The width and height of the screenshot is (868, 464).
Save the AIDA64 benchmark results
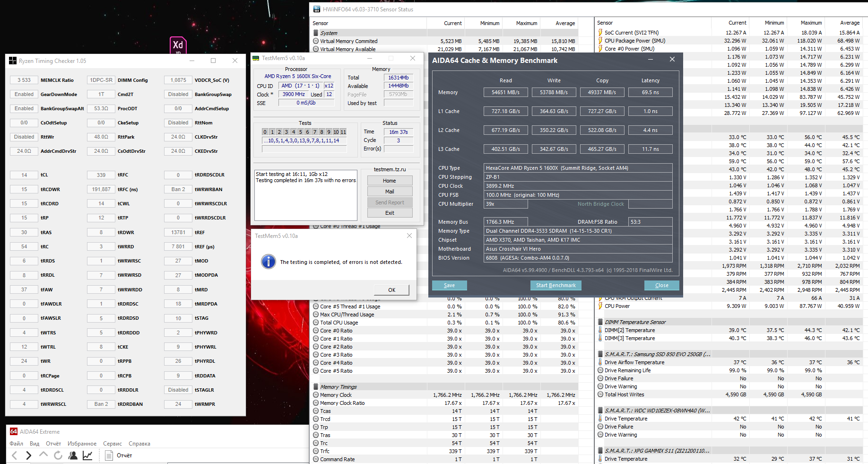point(449,285)
